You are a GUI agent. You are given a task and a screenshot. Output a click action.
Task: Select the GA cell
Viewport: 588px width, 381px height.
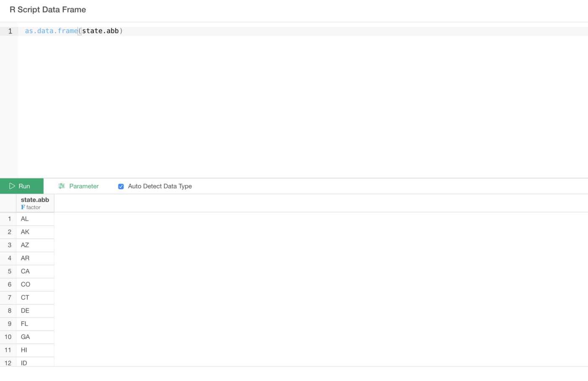(x=35, y=337)
